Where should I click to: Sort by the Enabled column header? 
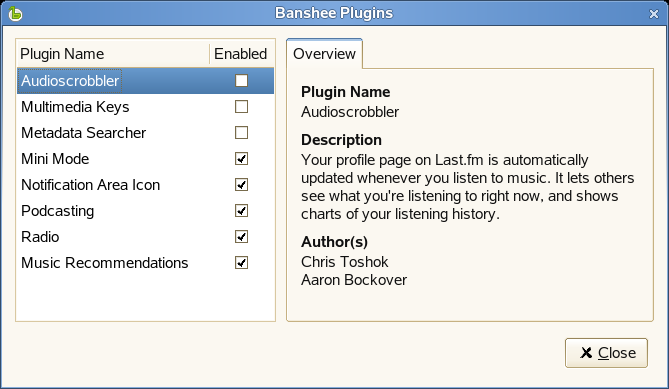click(241, 54)
